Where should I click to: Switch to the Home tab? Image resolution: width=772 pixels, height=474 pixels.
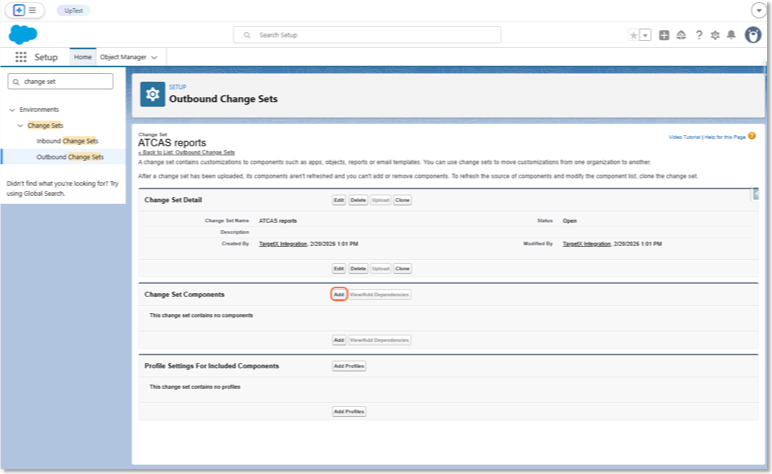83,57
